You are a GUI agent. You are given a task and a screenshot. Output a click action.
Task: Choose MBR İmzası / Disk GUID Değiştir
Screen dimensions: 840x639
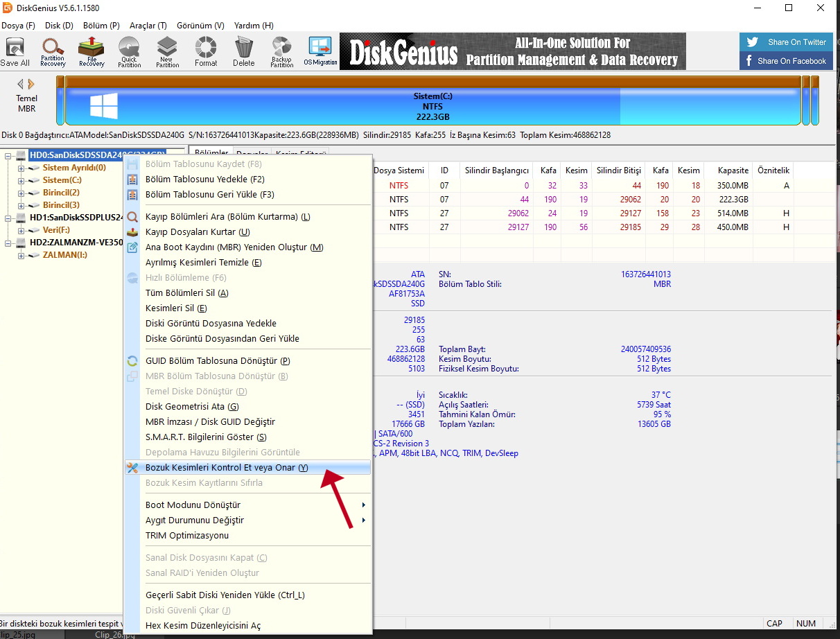[247, 422]
